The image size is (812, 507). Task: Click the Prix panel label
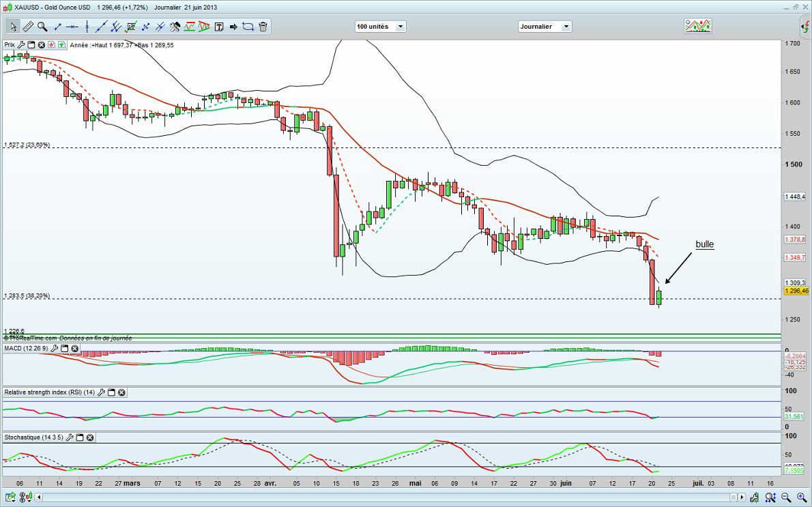point(9,44)
